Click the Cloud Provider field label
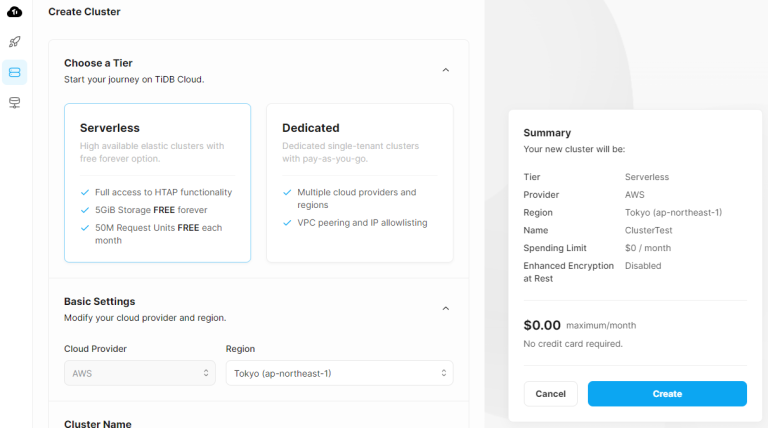Image resolution: width=768 pixels, height=428 pixels. tap(96, 349)
